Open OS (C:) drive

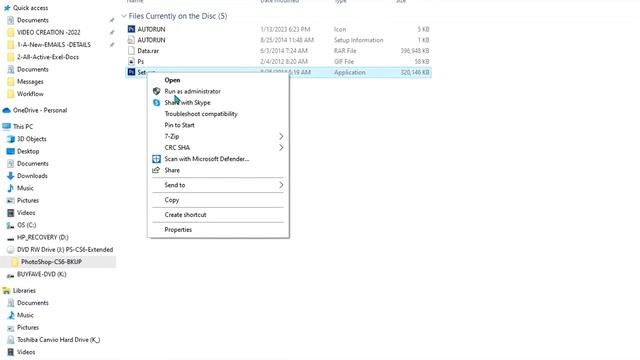point(27,225)
